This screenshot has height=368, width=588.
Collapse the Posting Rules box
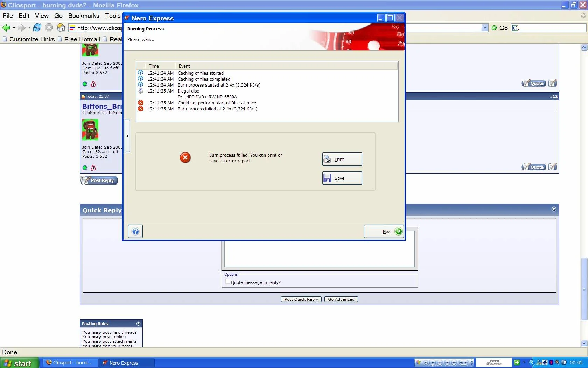[138, 324]
